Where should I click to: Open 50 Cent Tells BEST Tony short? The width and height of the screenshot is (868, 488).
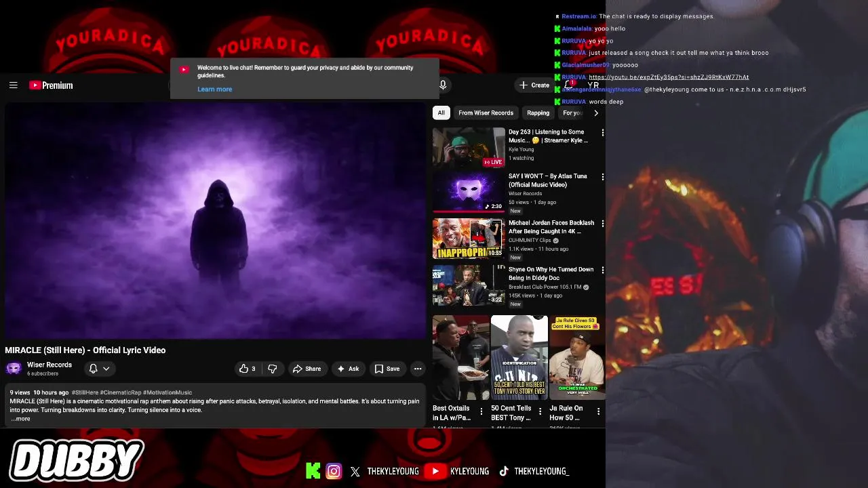[519, 358]
